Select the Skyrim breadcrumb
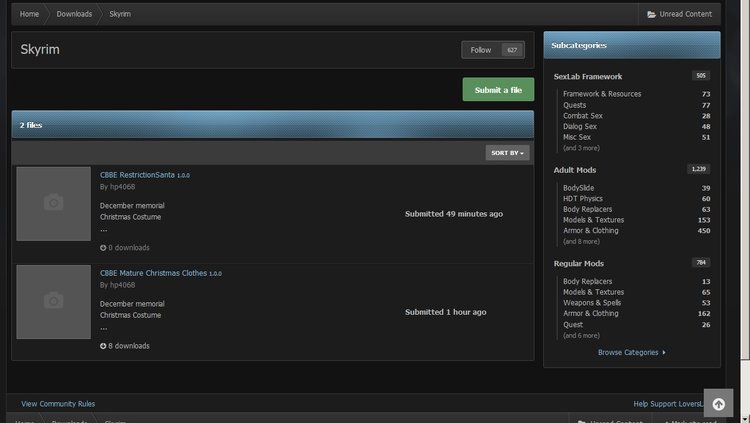 point(120,14)
